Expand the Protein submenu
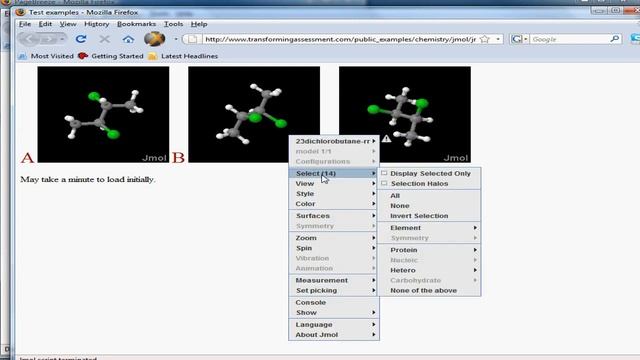Screen dimensions: 640x360 click(429, 250)
